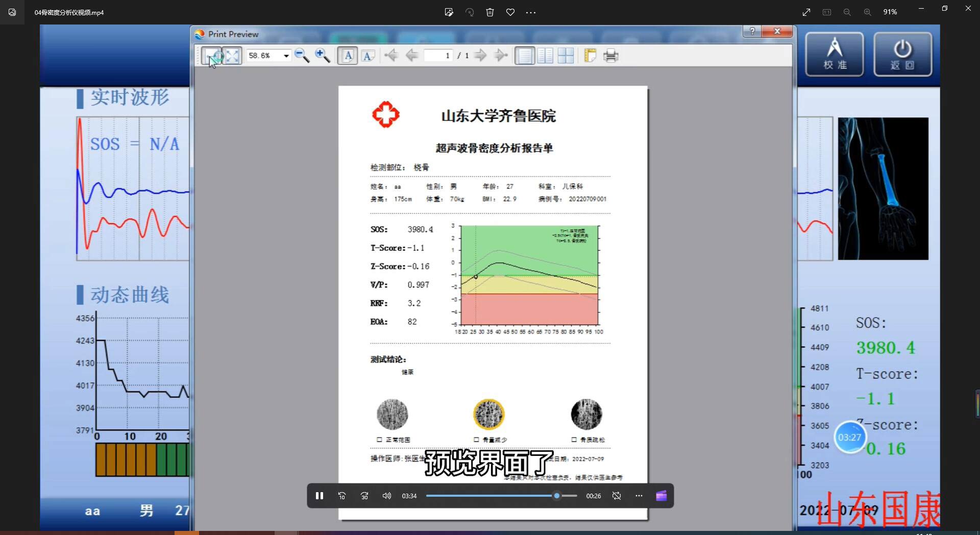Go to previous page arrow

click(412, 56)
